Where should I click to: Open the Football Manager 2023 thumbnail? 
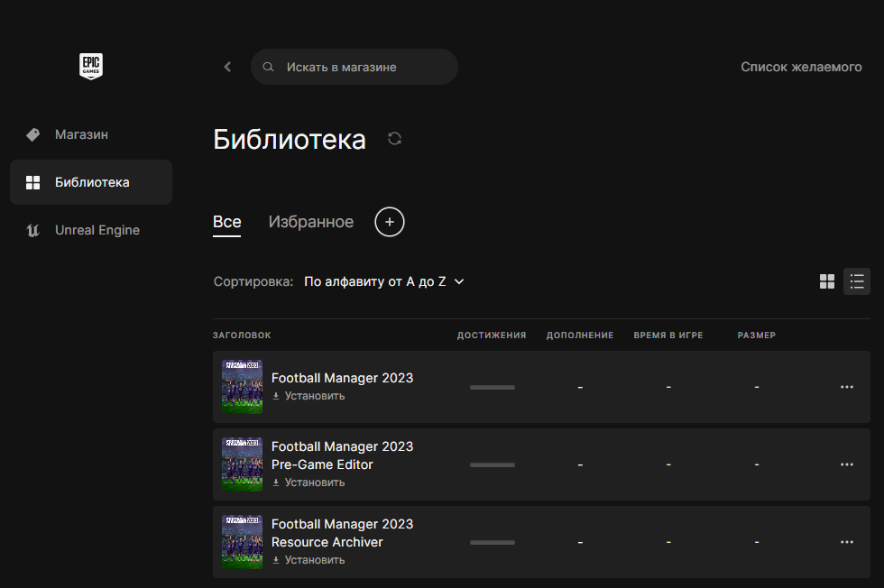[243, 387]
